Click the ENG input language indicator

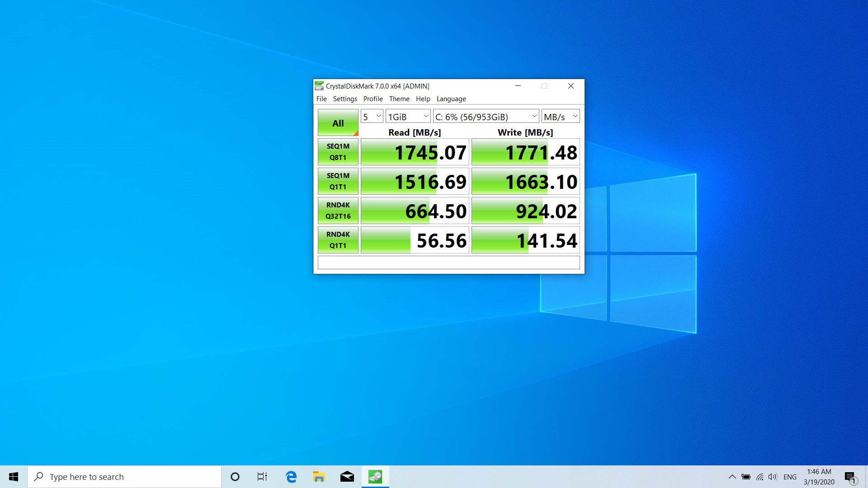[790, 477]
